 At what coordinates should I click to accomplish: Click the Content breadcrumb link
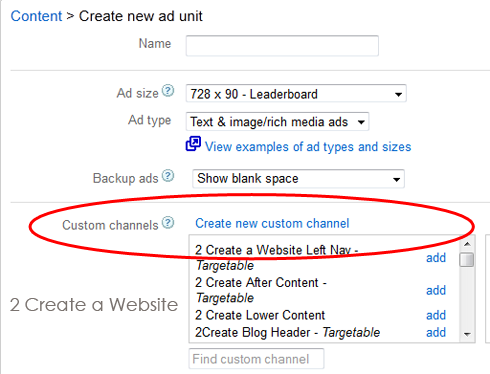pyautogui.click(x=36, y=16)
